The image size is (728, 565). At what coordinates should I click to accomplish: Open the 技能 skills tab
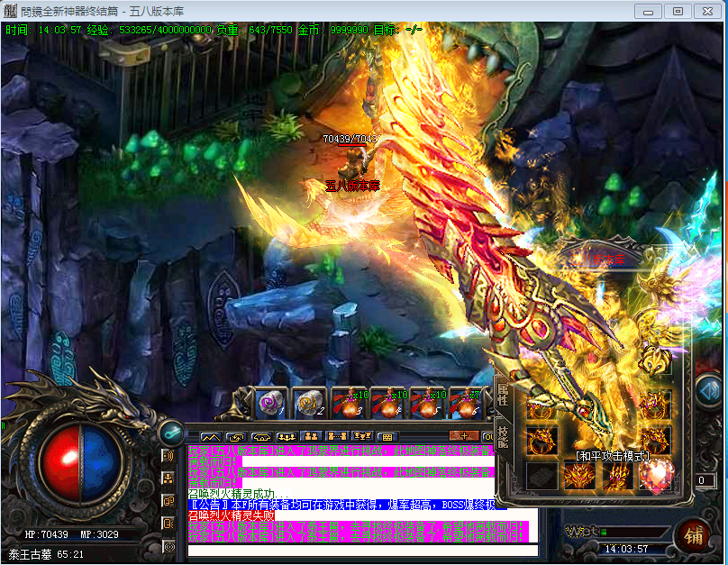[503, 437]
